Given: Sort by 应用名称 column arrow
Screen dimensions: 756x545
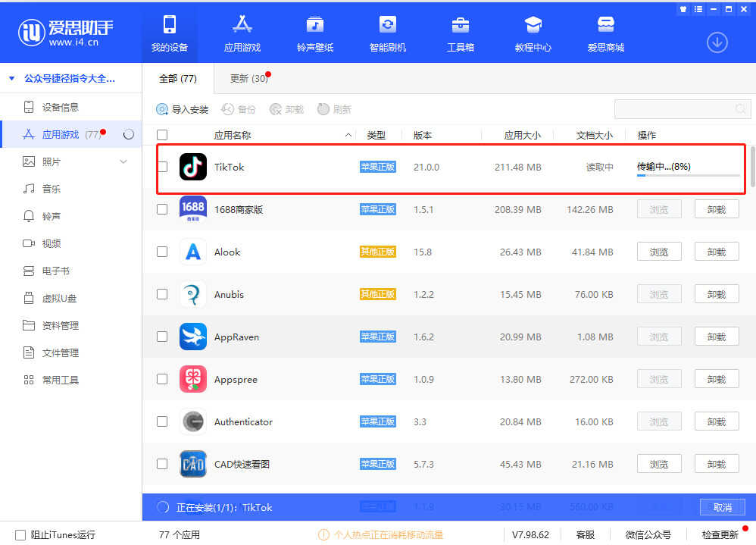Looking at the screenshot, I should (x=348, y=135).
